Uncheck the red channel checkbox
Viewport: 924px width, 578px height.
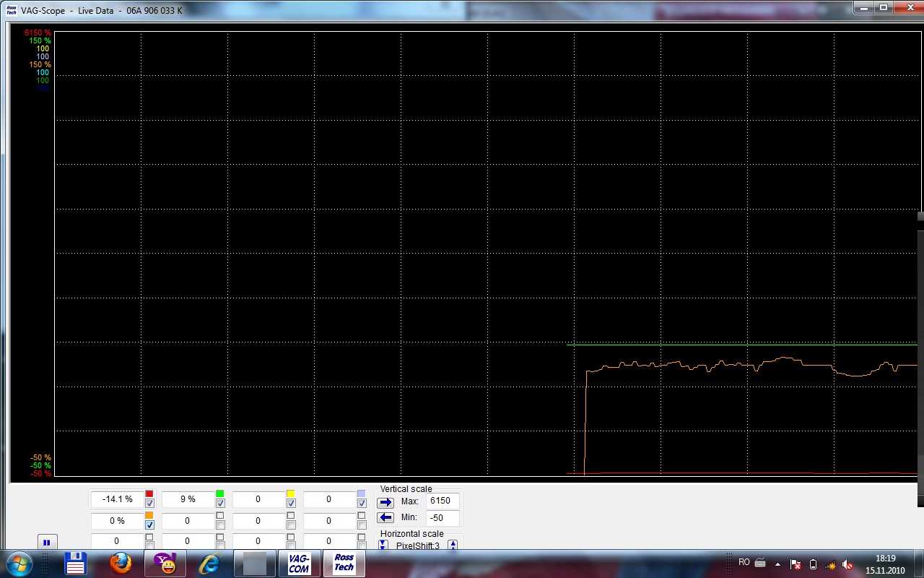point(149,503)
